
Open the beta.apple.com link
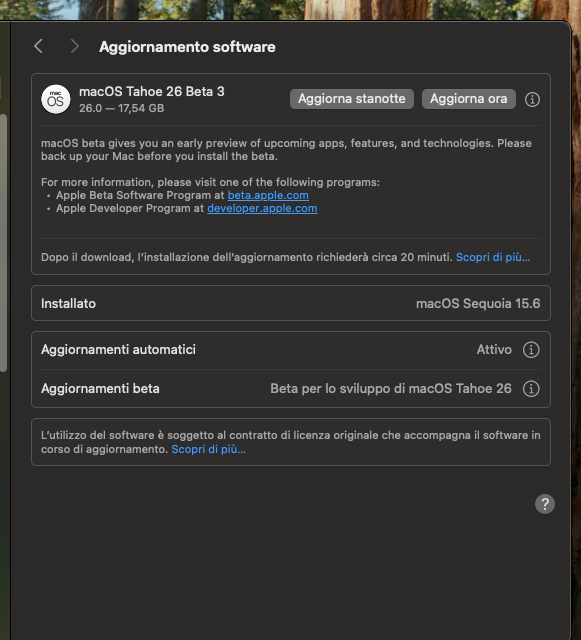(x=268, y=196)
